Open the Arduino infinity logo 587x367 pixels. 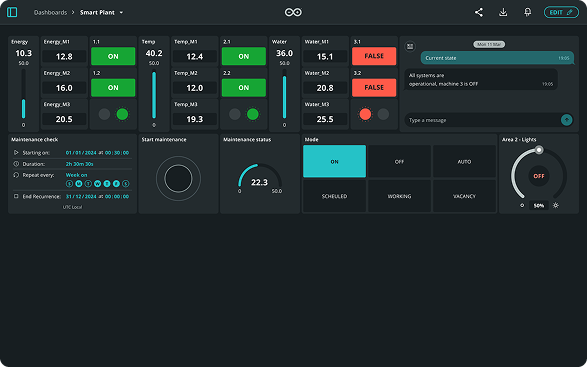click(293, 12)
